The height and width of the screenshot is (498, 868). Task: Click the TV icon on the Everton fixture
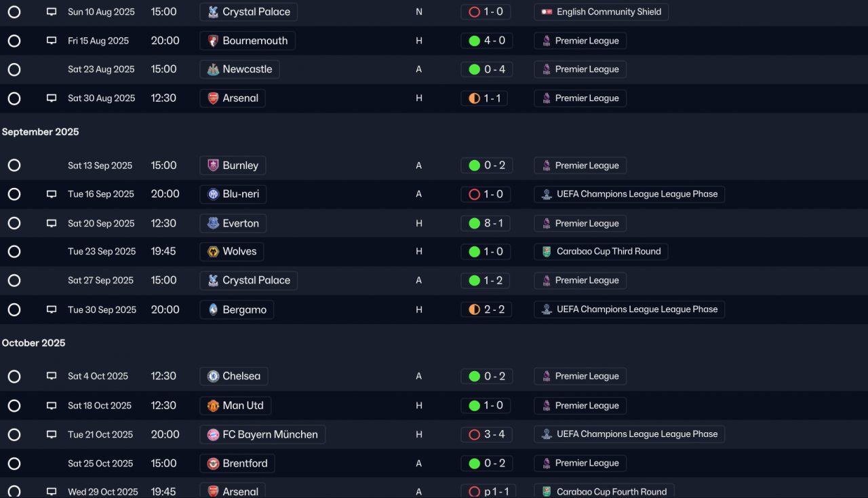tap(52, 223)
